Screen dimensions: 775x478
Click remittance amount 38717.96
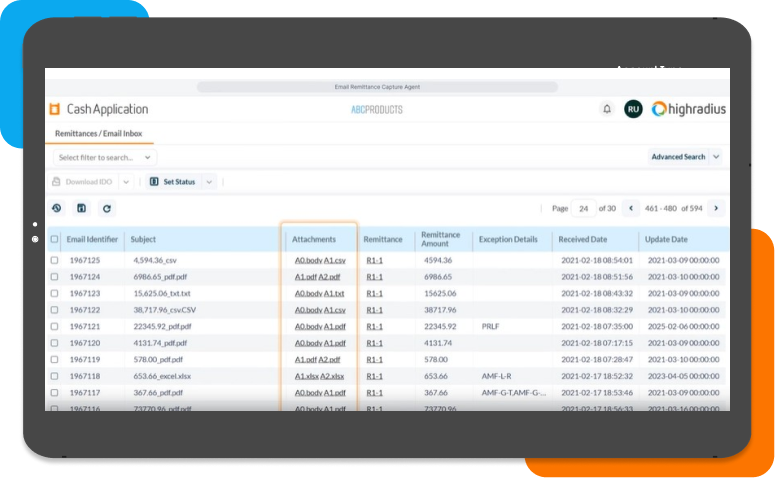click(x=440, y=310)
